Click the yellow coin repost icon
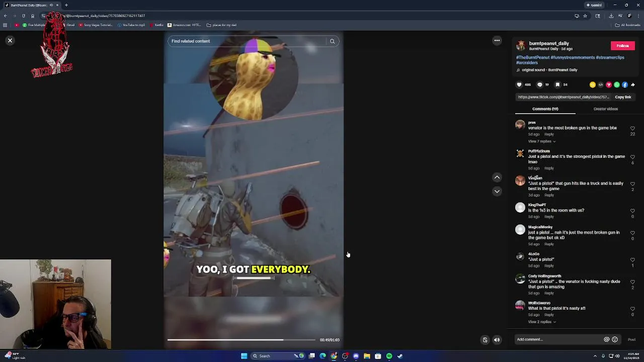The width and height of the screenshot is (644, 362). click(592, 85)
